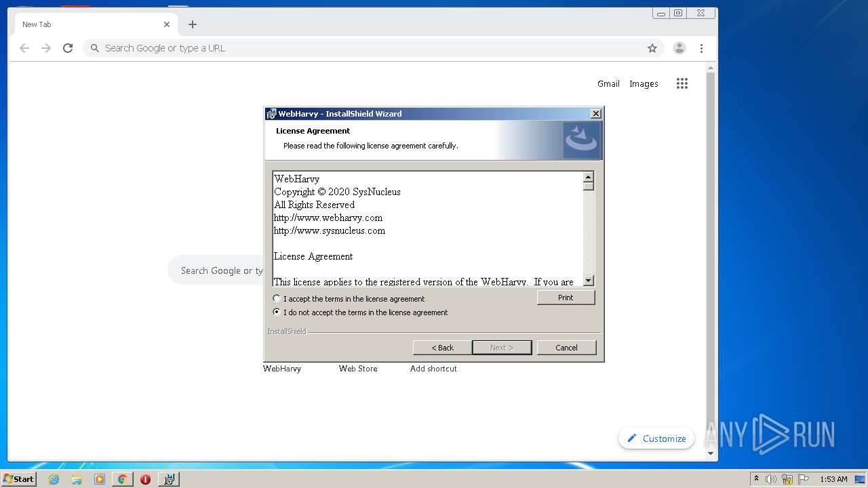Click the address bar URL field
Image resolution: width=868 pixels, height=488 pixels.
click(x=373, y=48)
